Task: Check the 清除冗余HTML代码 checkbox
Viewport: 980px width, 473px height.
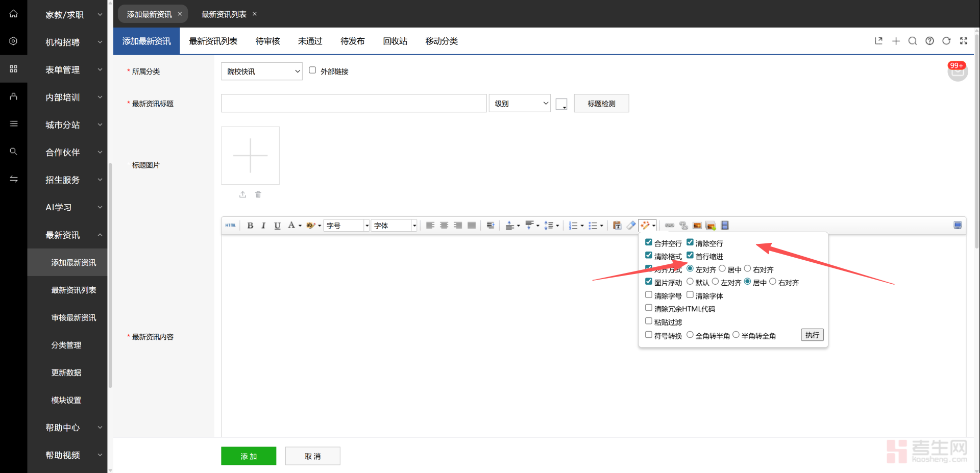Action: coord(649,308)
